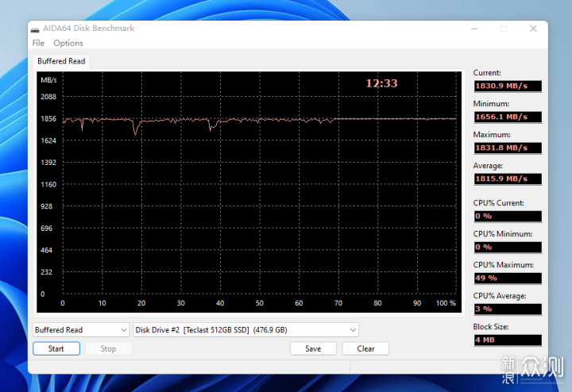This screenshot has width=572, height=392.
Task: Click the Average 1815.9 MB/s value
Action: click(508, 179)
